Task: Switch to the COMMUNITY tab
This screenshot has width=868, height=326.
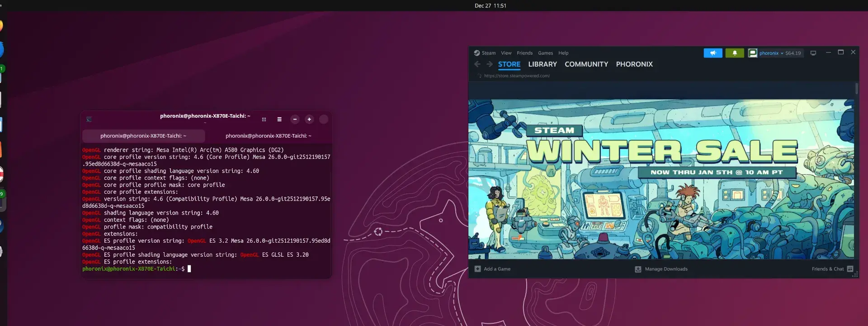Action: click(586, 64)
